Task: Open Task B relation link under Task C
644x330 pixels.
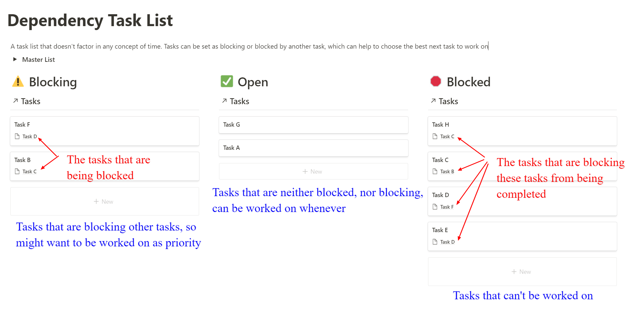Action: pos(447,172)
